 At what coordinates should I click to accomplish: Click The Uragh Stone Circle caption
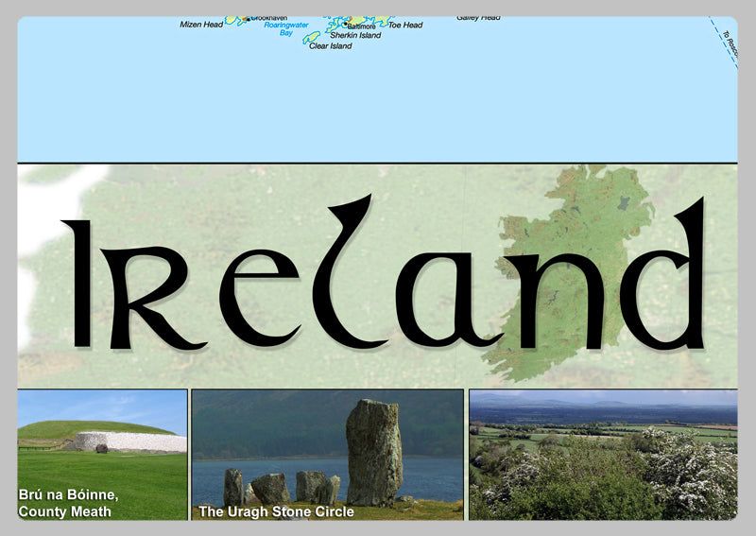[276, 511]
